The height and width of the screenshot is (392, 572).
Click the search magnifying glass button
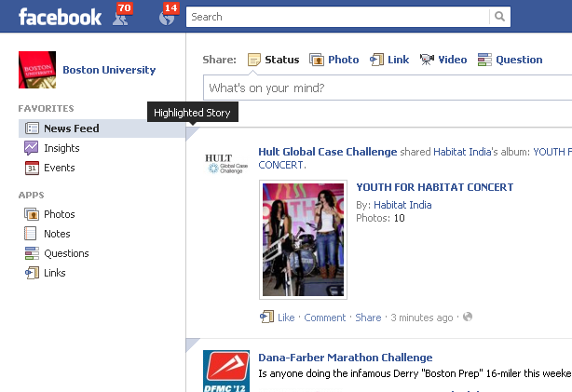500,17
